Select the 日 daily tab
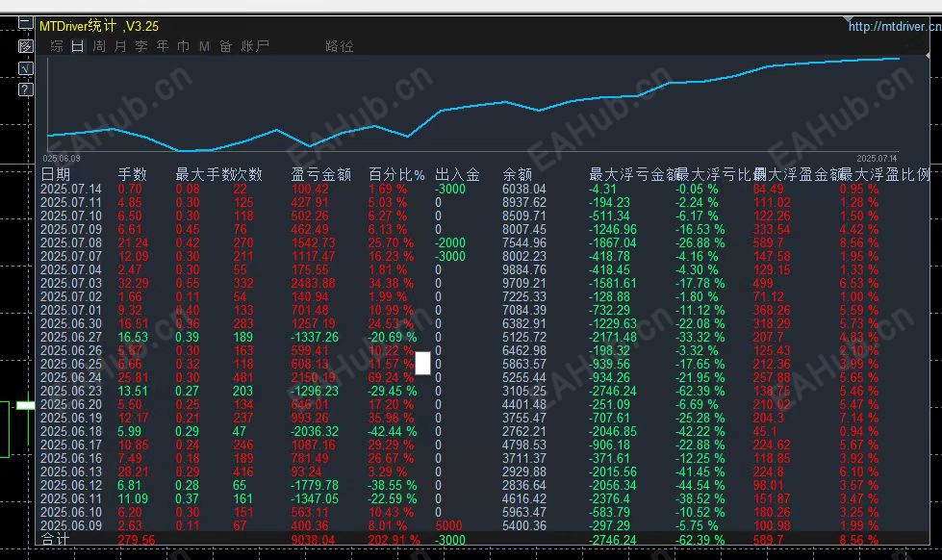 78,46
